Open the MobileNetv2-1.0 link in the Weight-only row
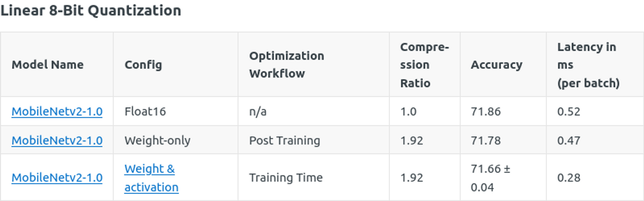This screenshot has width=644, height=201. coord(57,141)
